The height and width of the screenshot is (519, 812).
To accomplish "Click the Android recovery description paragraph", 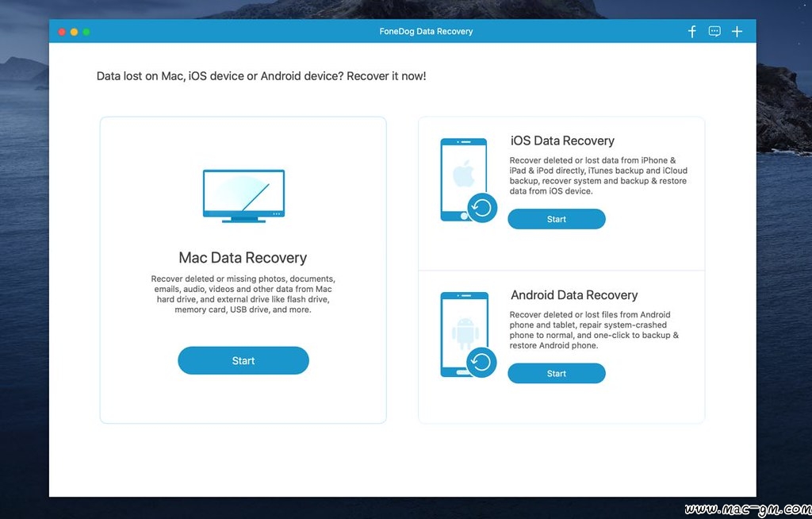I will pos(594,330).
